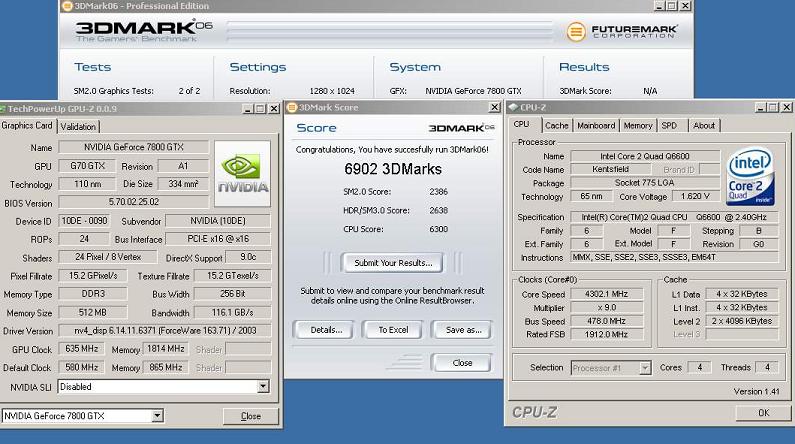Click the Driver Version field in GPU-Z
The height and width of the screenshot is (444, 795).
pos(165,330)
